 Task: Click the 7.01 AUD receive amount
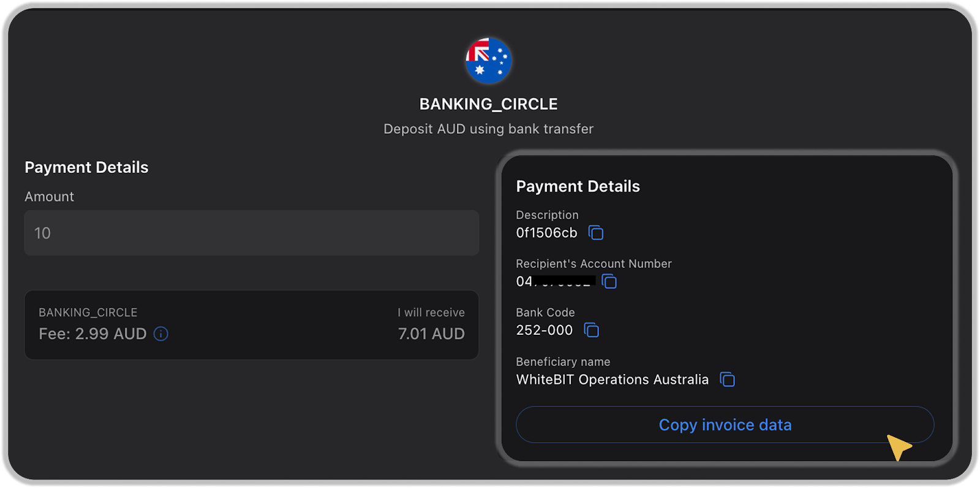[431, 334]
